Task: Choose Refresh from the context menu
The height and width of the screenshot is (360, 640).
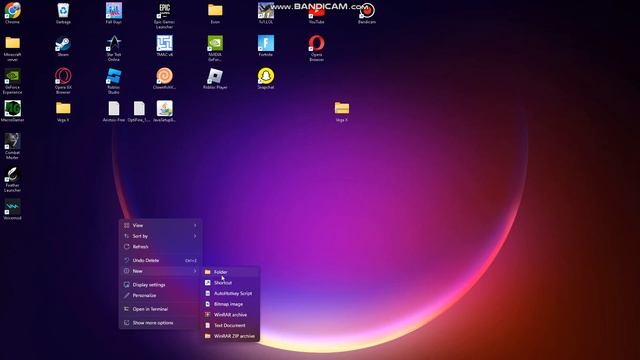Action: (x=160, y=247)
